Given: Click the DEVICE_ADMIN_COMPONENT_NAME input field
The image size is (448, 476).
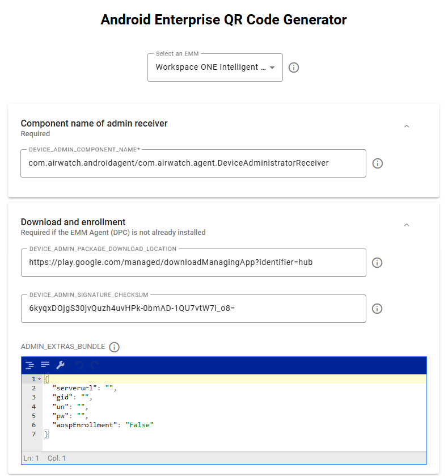Looking at the screenshot, I should (x=193, y=163).
